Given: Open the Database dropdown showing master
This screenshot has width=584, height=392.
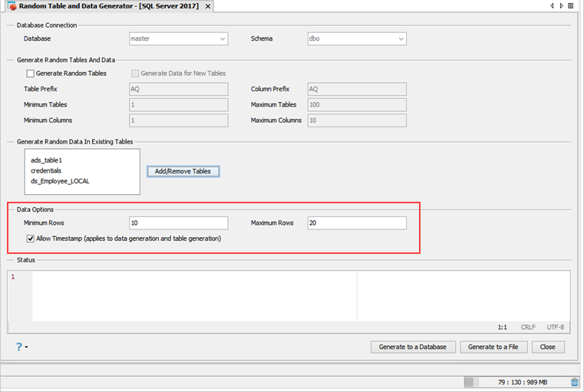Looking at the screenshot, I should point(178,38).
